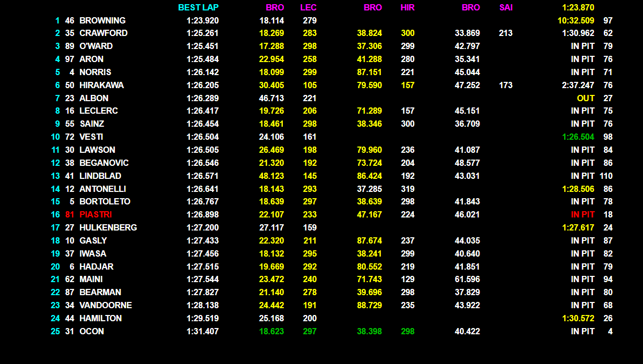Click position number 25 next to OCON
643x364 pixels.
click(55, 331)
